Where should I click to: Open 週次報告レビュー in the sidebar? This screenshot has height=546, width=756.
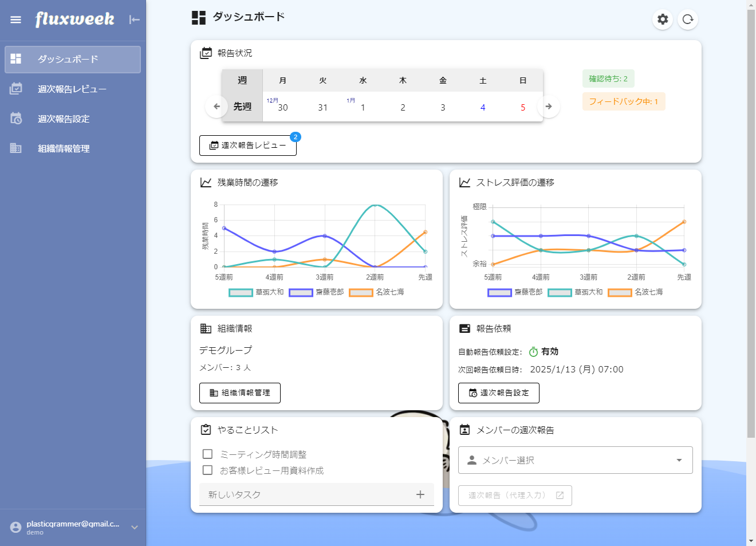click(72, 89)
